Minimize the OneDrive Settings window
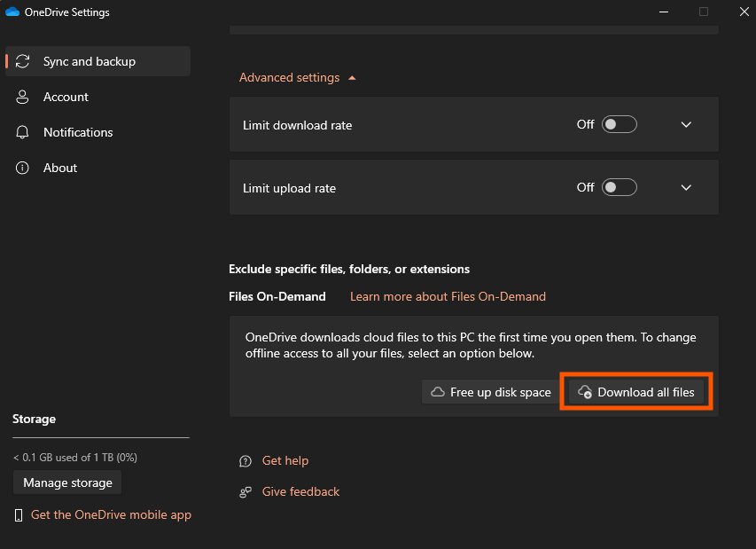Viewport: 756px width, 549px height. pos(664,12)
